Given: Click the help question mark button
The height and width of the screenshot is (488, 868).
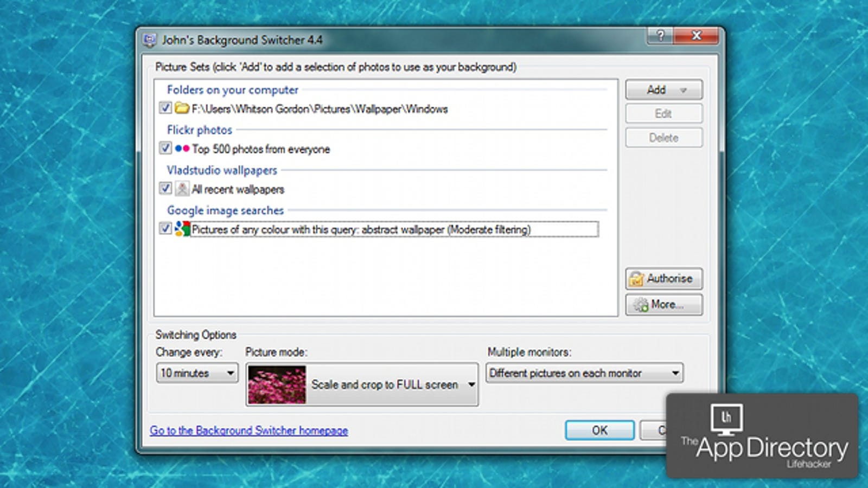Looking at the screenshot, I should pos(660,36).
